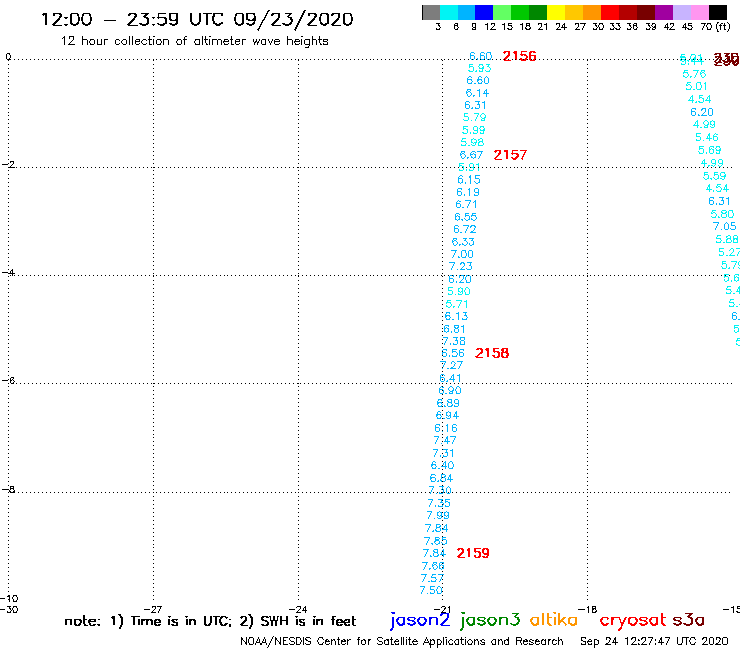
Task: Select the s3a satellite legend label
Action: tap(689, 620)
